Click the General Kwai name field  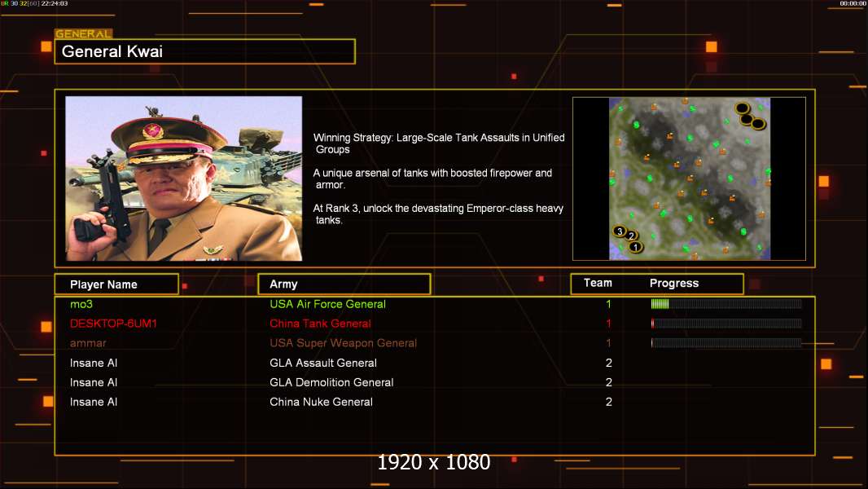(205, 51)
